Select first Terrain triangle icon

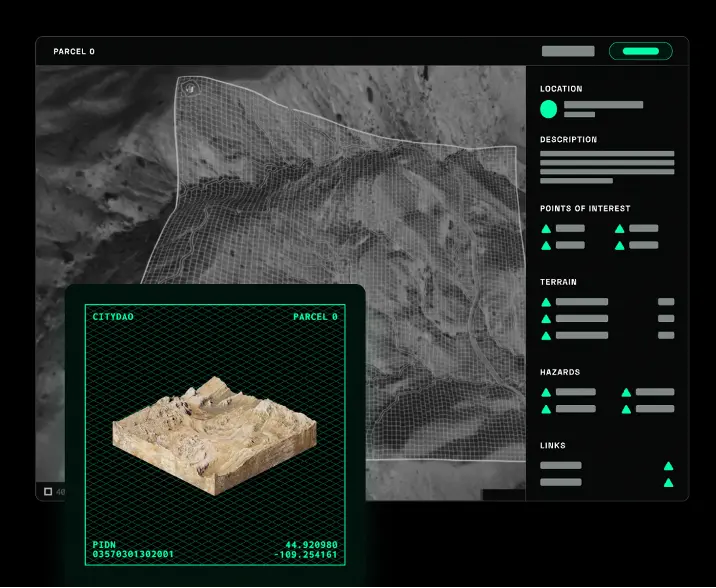click(546, 302)
